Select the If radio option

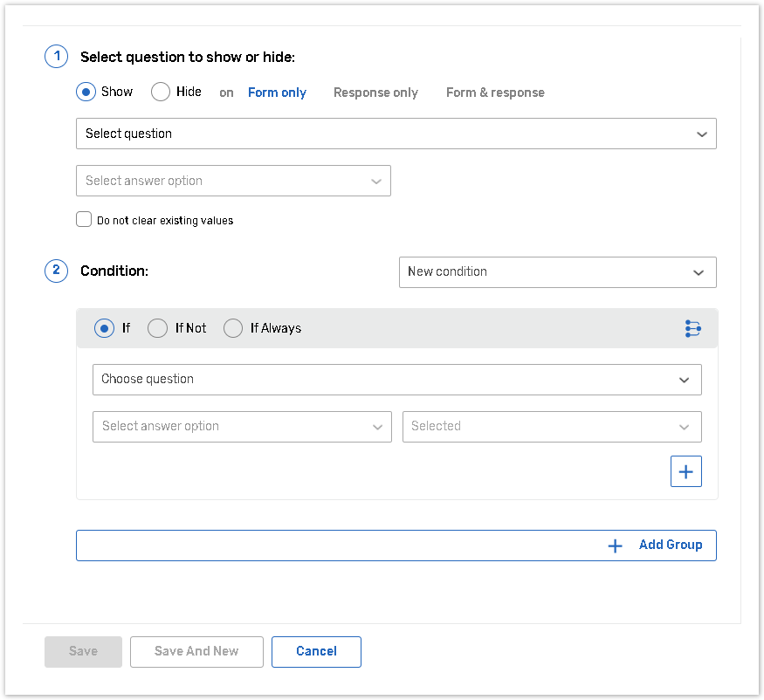click(104, 328)
